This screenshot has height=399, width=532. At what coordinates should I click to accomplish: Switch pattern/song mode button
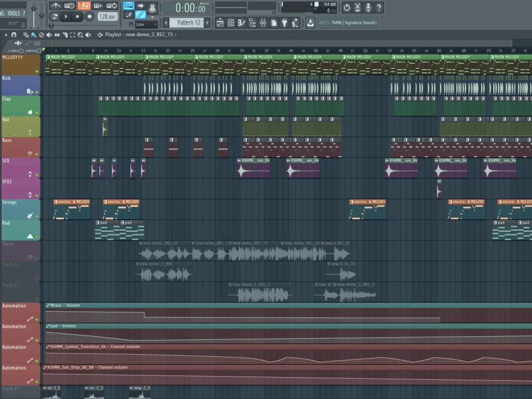tap(55, 16)
